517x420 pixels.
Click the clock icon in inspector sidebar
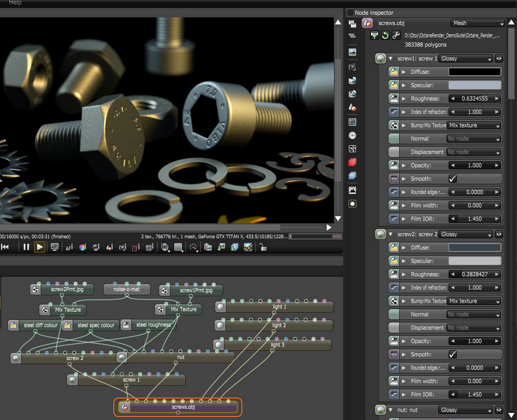352,135
